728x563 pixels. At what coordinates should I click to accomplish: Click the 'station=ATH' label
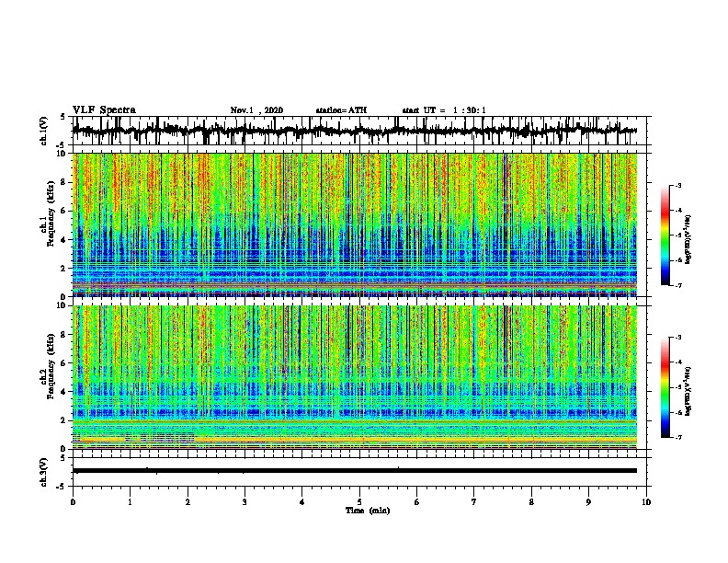341,110
